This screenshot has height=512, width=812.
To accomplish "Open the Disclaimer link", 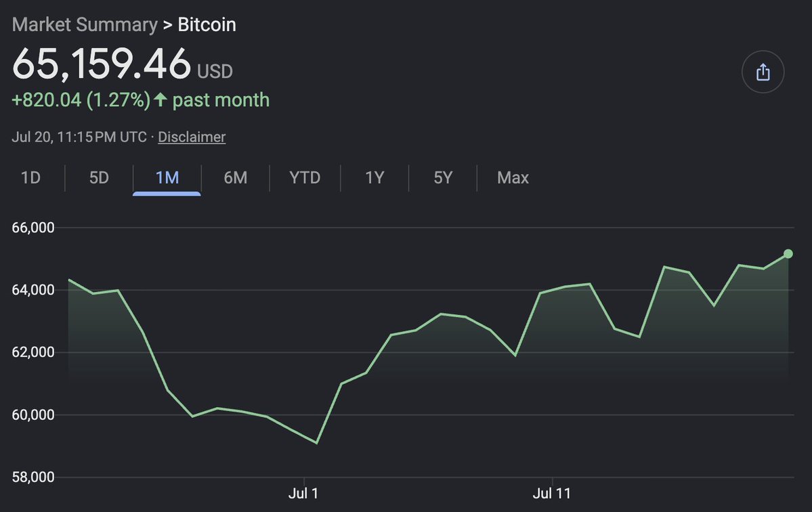I will point(192,137).
